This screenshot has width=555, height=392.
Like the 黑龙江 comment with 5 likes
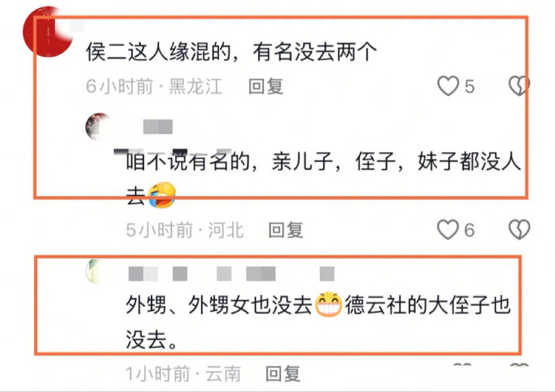[x=448, y=86]
